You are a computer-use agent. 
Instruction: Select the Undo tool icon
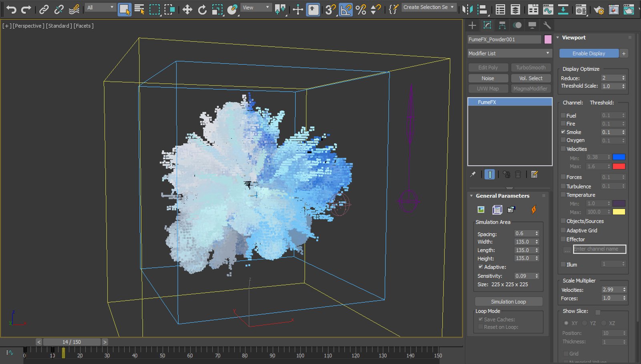pyautogui.click(x=12, y=10)
